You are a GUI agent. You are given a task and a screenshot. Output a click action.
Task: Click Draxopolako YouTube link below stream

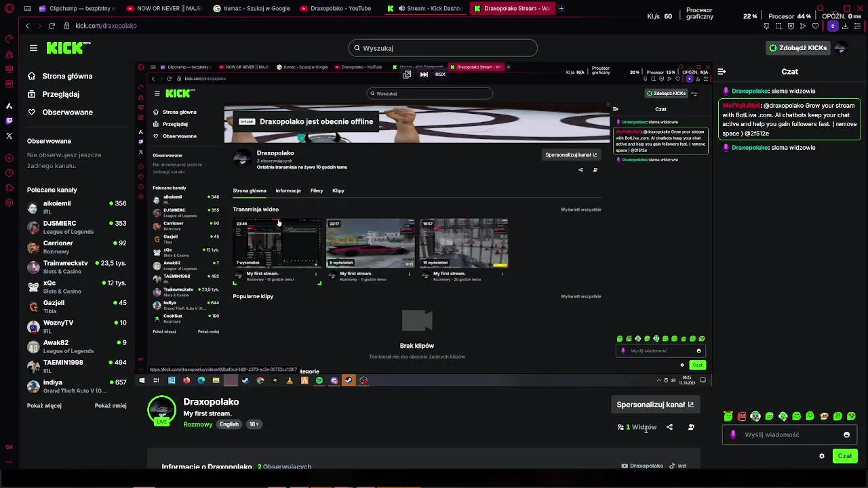tap(642, 466)
